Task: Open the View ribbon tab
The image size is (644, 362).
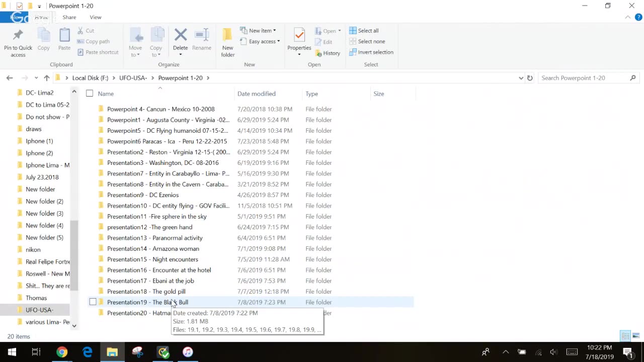Action: tap(96, 17)
